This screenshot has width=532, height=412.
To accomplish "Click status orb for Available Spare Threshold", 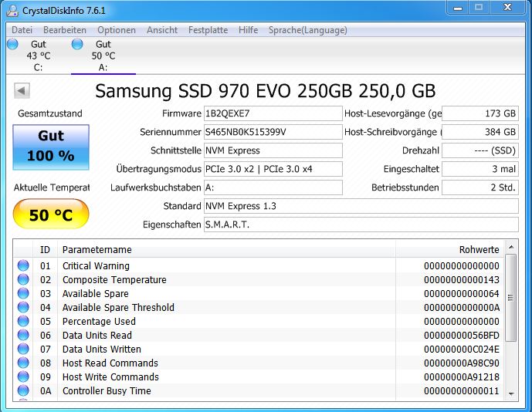I will coord(23,307).
